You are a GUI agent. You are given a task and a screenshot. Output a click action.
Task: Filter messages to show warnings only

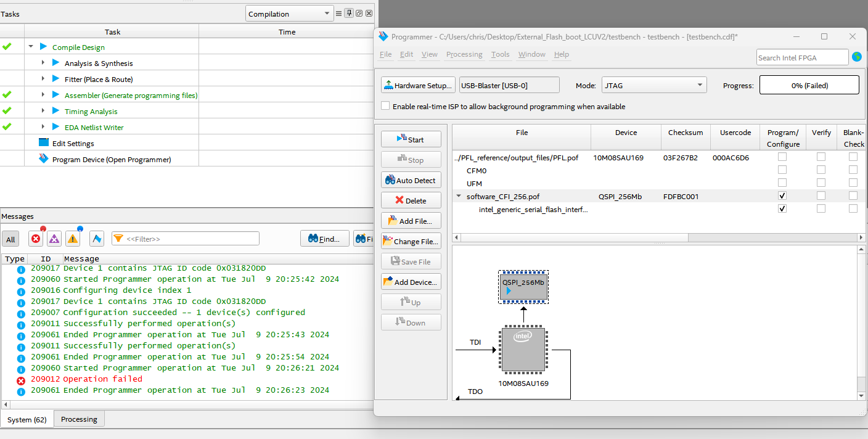(73, 239)
